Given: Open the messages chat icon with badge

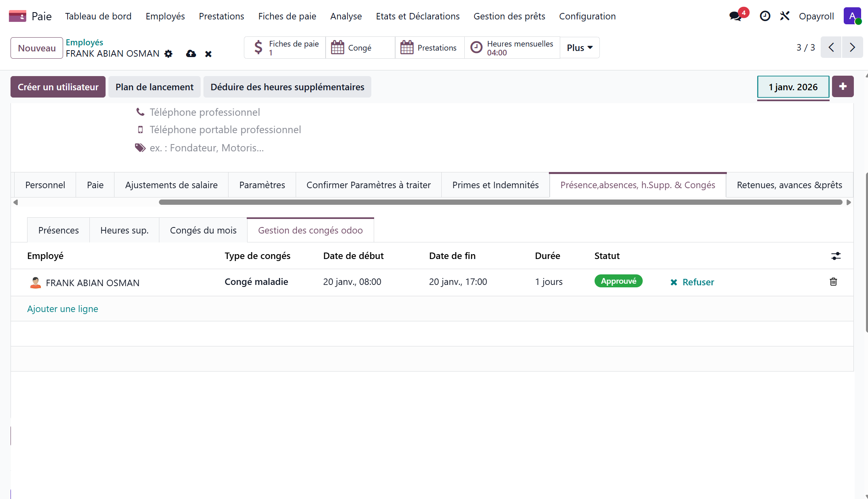Looking at the screenshot, I should [x=736, y=16].
